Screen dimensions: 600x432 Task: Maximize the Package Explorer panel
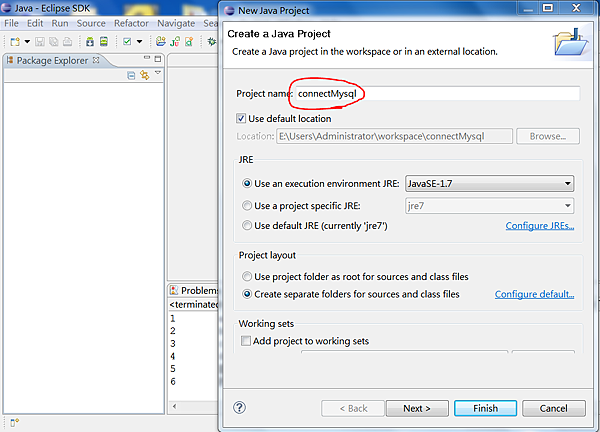(158, 59)
